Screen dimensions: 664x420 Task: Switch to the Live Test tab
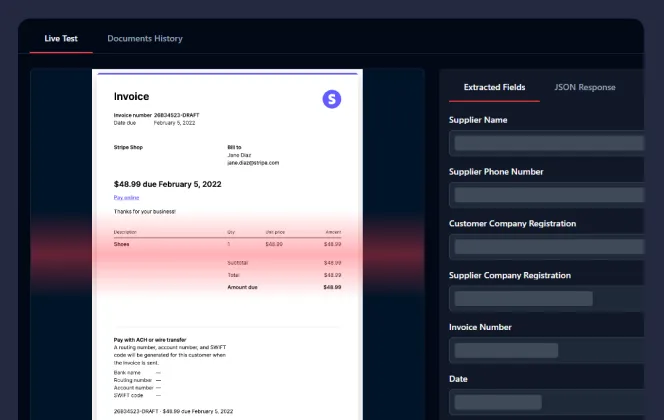coord(61,39)
